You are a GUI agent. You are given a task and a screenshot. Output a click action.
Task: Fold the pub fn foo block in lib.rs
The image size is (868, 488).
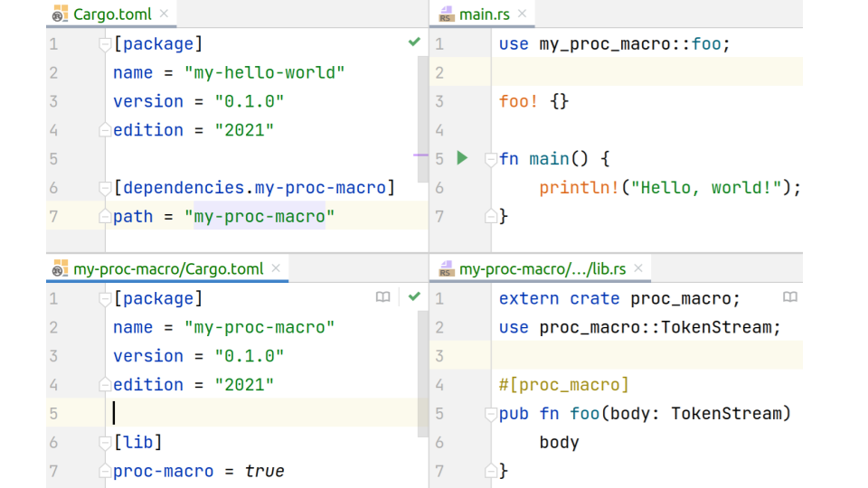[491, 414]
